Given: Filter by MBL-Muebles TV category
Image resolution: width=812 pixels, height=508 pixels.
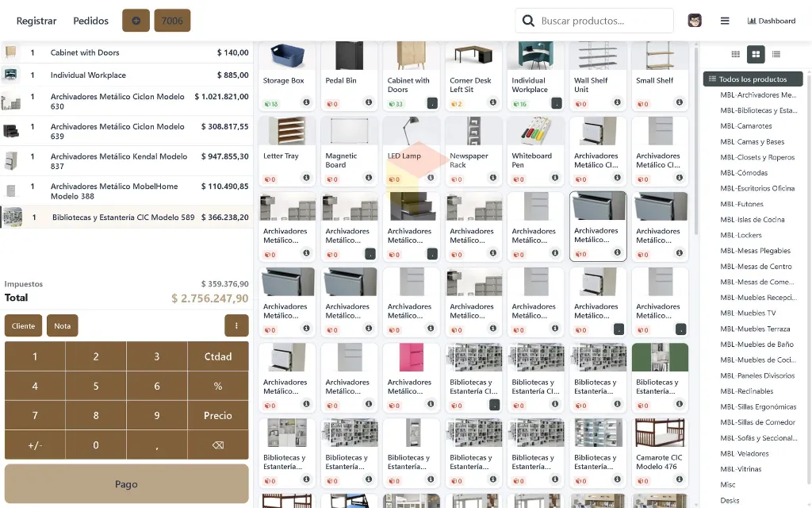Looking at the screenshot, I should pos(748,313).
